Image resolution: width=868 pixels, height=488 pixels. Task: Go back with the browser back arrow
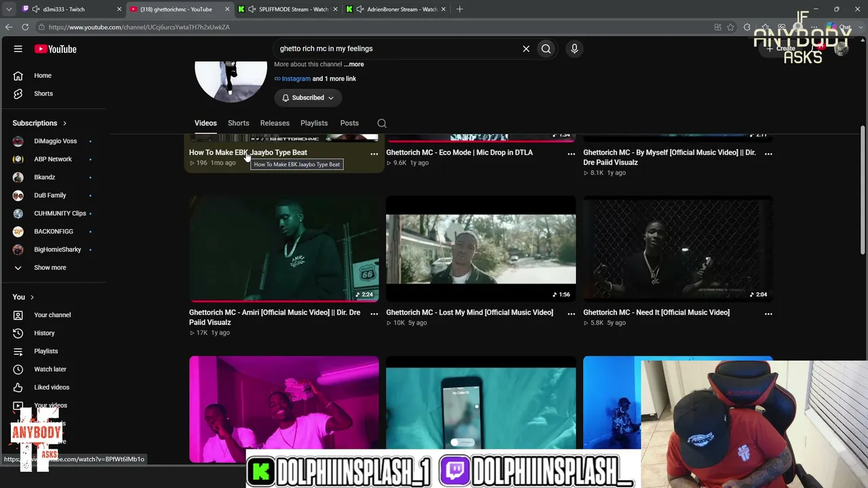pos(9,27)
